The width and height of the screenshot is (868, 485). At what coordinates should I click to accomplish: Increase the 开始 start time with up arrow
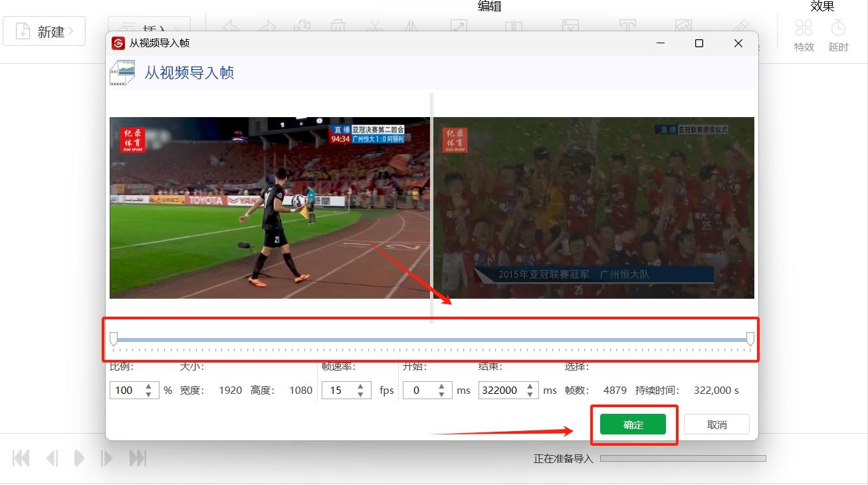coord(442,387)
